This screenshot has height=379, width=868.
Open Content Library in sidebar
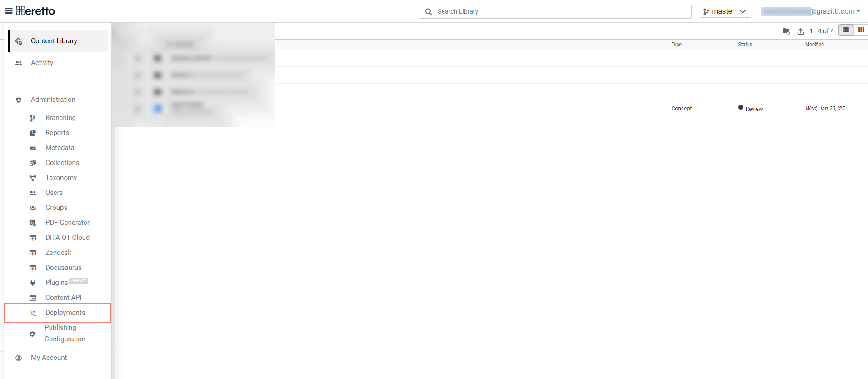54,41
